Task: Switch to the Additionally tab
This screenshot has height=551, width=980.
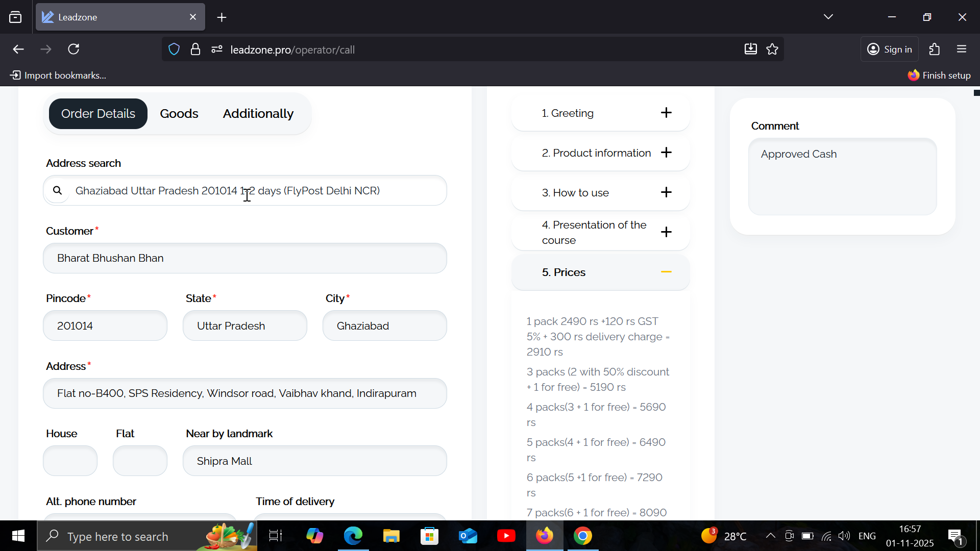Action: 258,113
